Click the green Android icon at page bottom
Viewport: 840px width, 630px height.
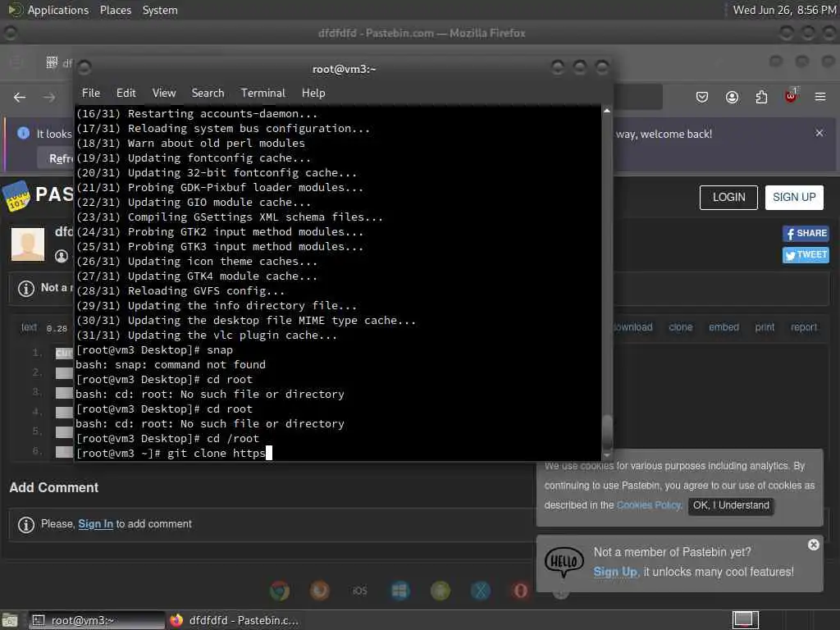point(441,591)
